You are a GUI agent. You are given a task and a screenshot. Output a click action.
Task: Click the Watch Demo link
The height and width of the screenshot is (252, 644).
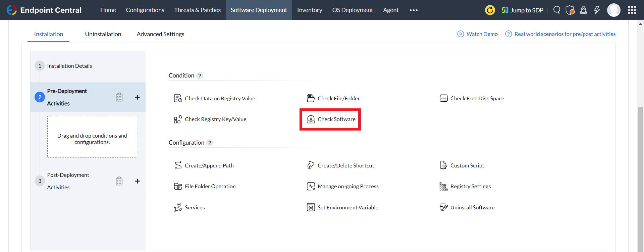click(x=482, y=34)
